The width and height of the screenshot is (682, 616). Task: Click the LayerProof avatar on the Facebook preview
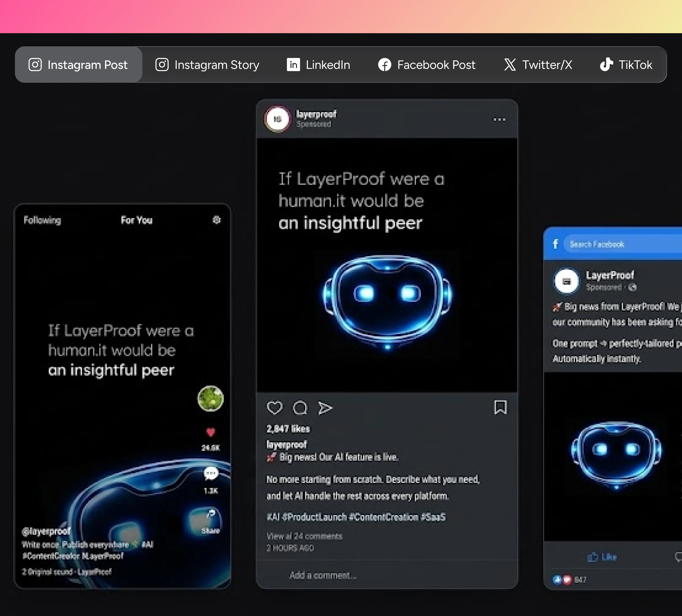pos(566,281)
